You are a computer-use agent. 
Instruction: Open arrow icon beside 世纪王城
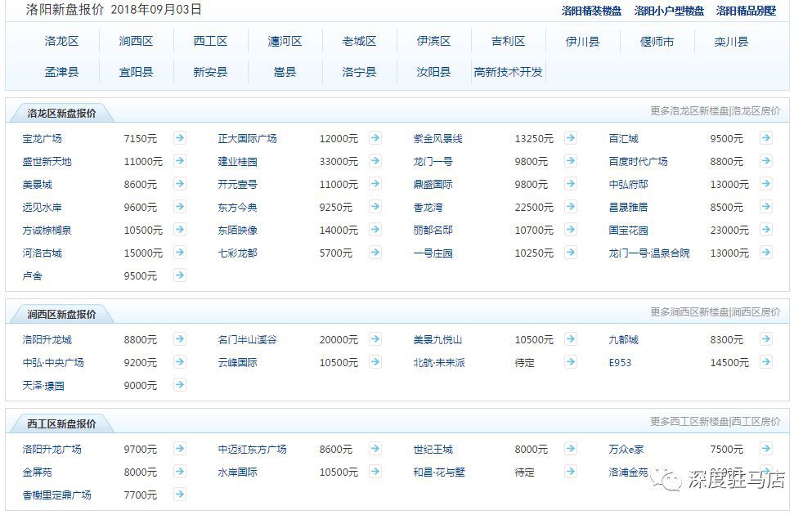[571, 449]
